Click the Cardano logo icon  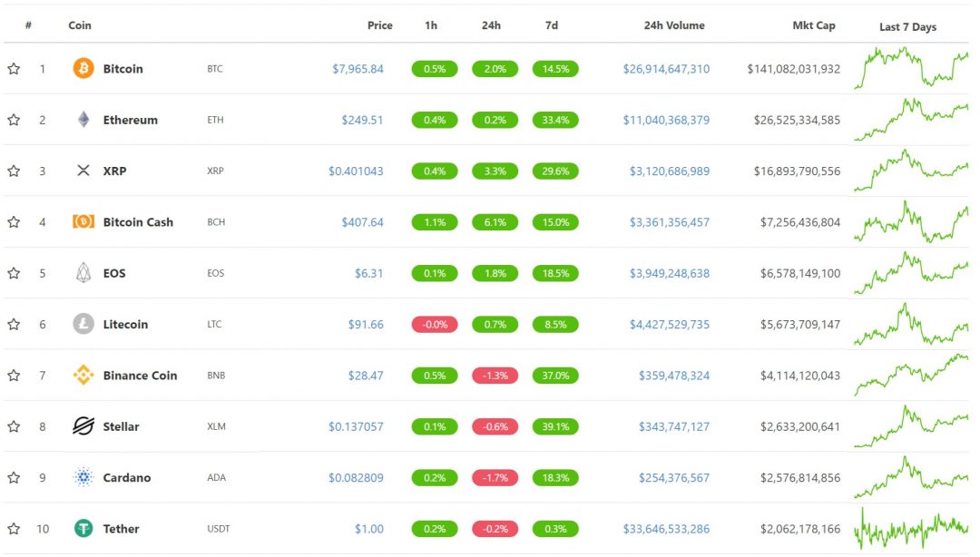pos(83,477)
